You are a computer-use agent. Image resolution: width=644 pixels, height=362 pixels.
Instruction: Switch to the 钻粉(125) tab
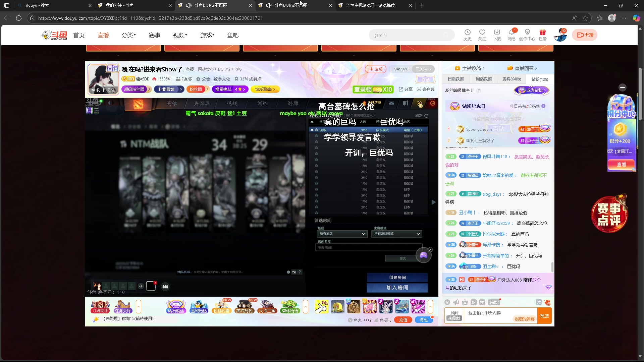click(x=540, y=79)
